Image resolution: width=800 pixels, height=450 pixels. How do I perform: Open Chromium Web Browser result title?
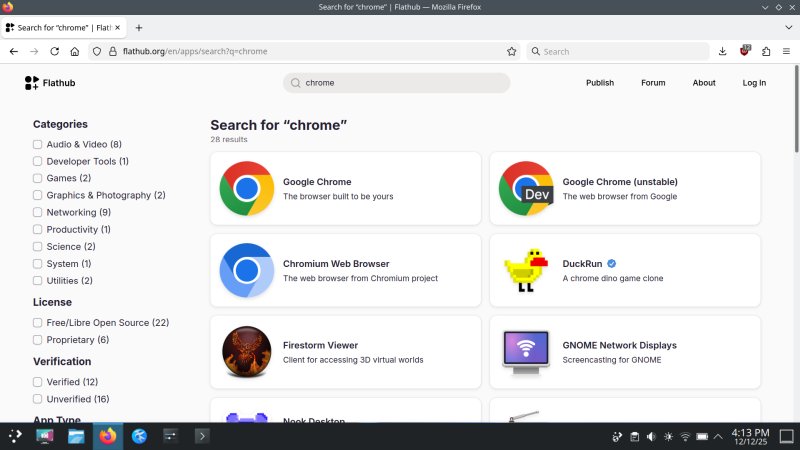(x=336, y=264)
